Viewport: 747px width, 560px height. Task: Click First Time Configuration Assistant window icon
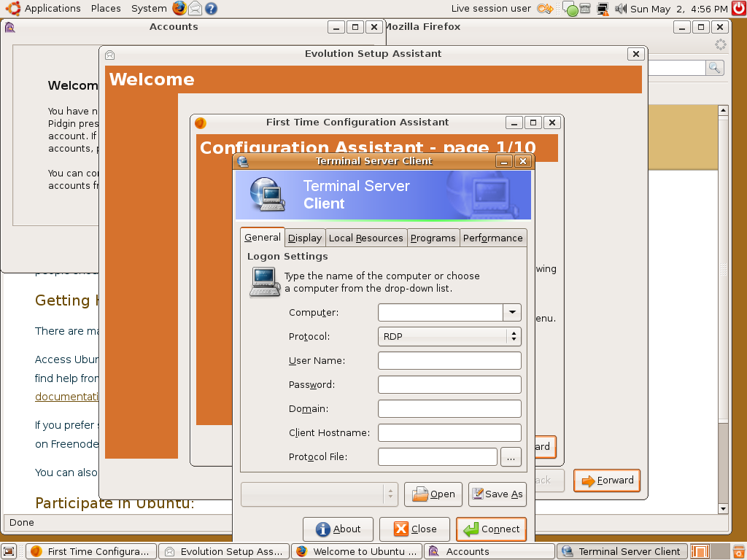click(201, 122)
